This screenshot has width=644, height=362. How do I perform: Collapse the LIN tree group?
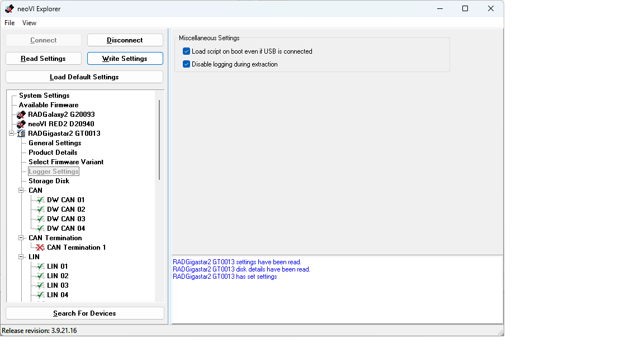[x=21, y=257]
